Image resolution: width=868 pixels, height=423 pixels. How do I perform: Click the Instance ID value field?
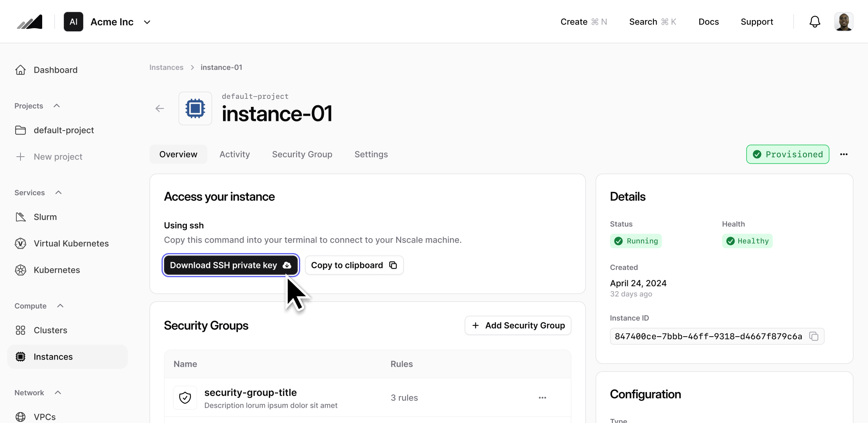coord(717,336)
